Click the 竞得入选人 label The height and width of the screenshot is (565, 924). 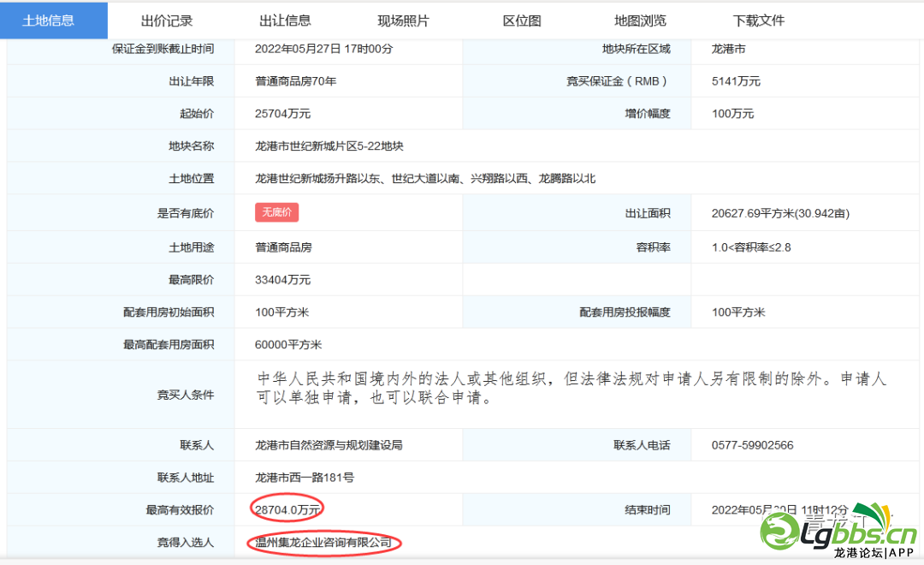186,543
